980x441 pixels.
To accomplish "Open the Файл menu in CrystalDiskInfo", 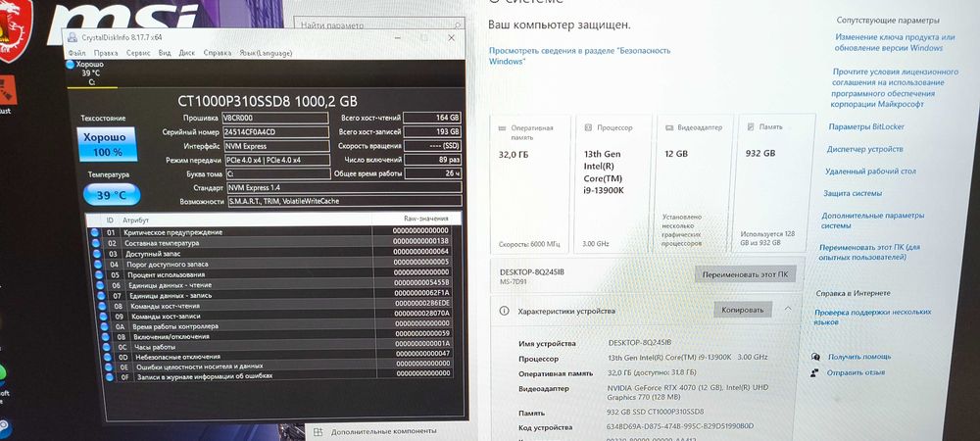I will point(77,53).
